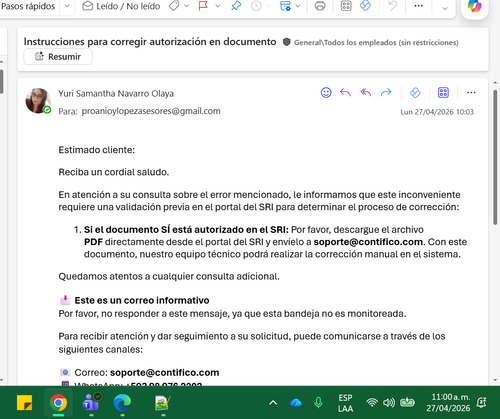Forward the message with the arrow icon

(386, 92)
